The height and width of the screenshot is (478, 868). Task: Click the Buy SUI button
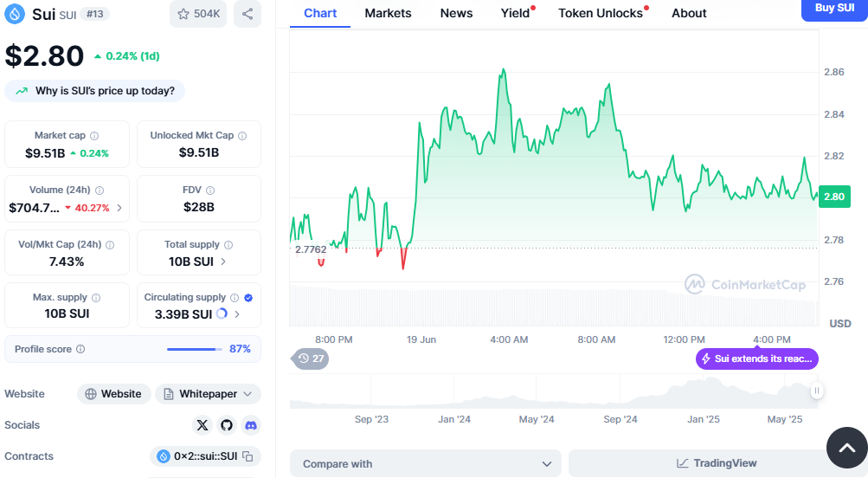tap(834, 10)
